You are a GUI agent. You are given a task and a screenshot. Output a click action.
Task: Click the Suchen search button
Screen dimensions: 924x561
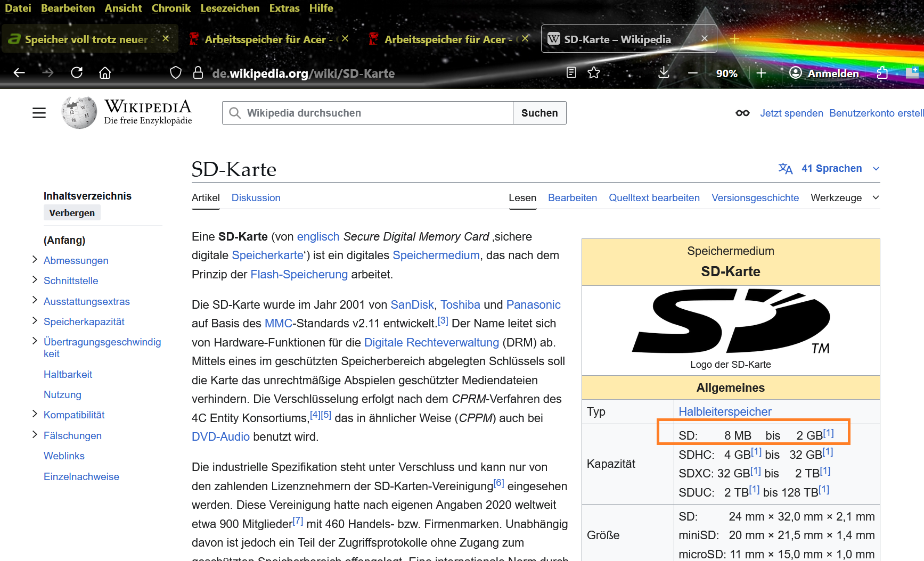(x=539, y=113)
